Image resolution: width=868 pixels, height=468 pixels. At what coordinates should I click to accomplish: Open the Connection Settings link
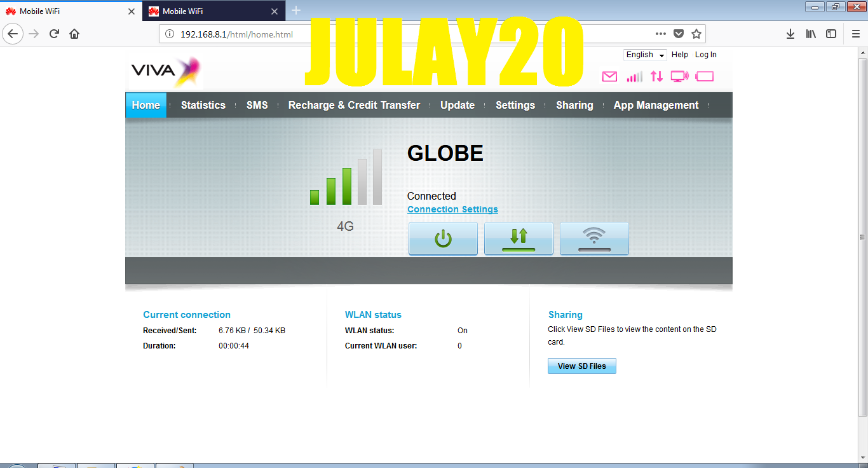click(452, 209)
